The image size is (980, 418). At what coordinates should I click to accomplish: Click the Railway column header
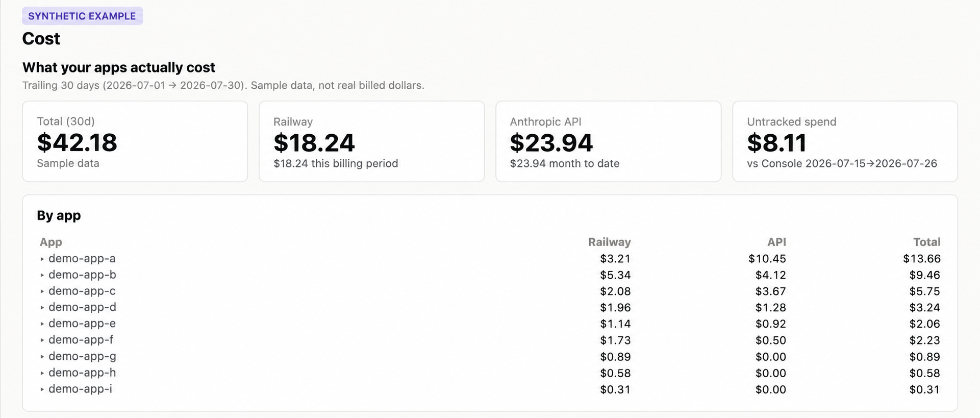click(x=609, y=242)
